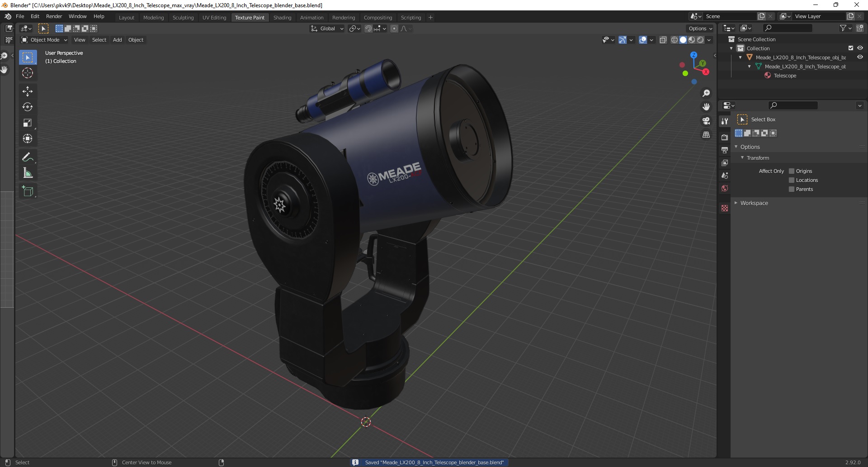The width and height of the screenshot is (868, 467).
Task: Click the viewport zoom magnifier icon
Action: (x=706, y=93)
